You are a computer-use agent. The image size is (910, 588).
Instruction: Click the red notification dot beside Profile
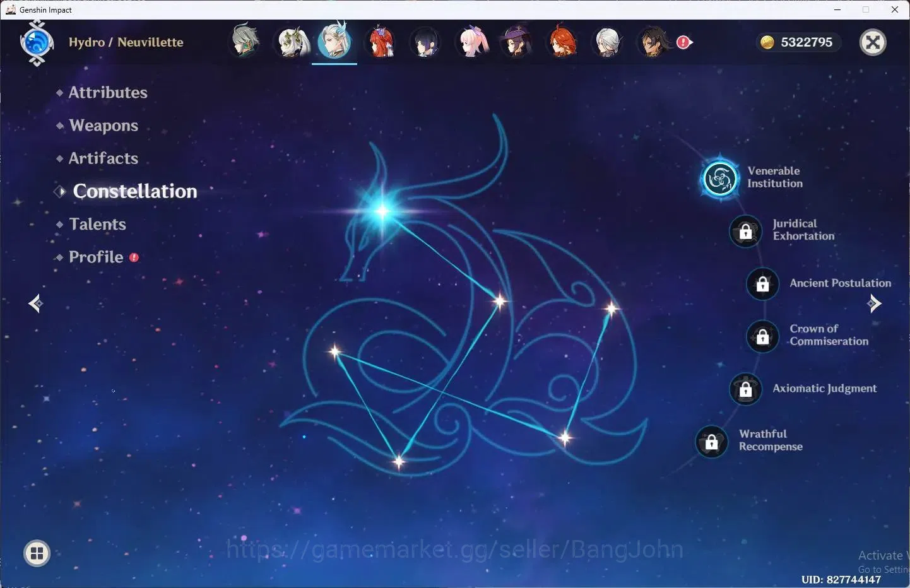134,257
